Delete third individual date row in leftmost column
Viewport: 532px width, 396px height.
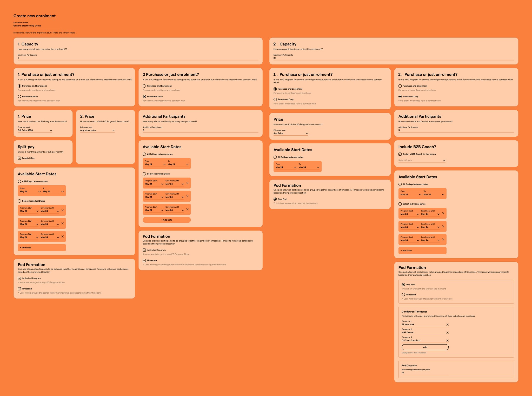(62, 236)
